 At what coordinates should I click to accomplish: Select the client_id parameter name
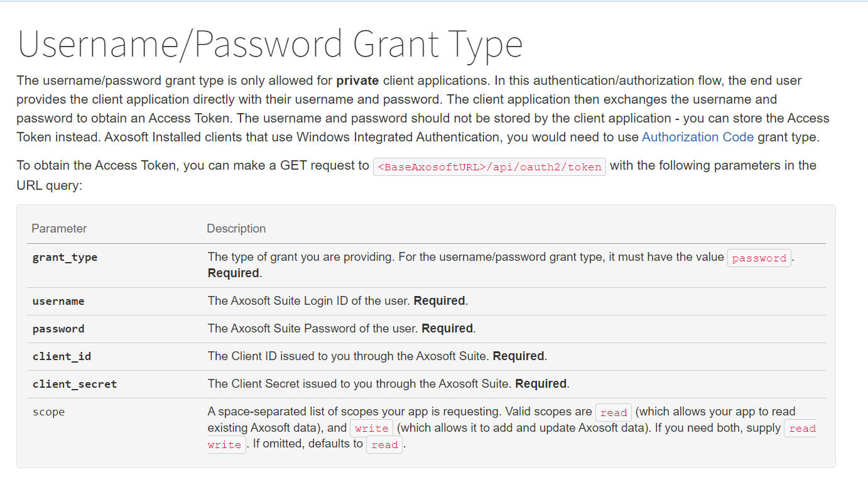[x=62, y=356]
